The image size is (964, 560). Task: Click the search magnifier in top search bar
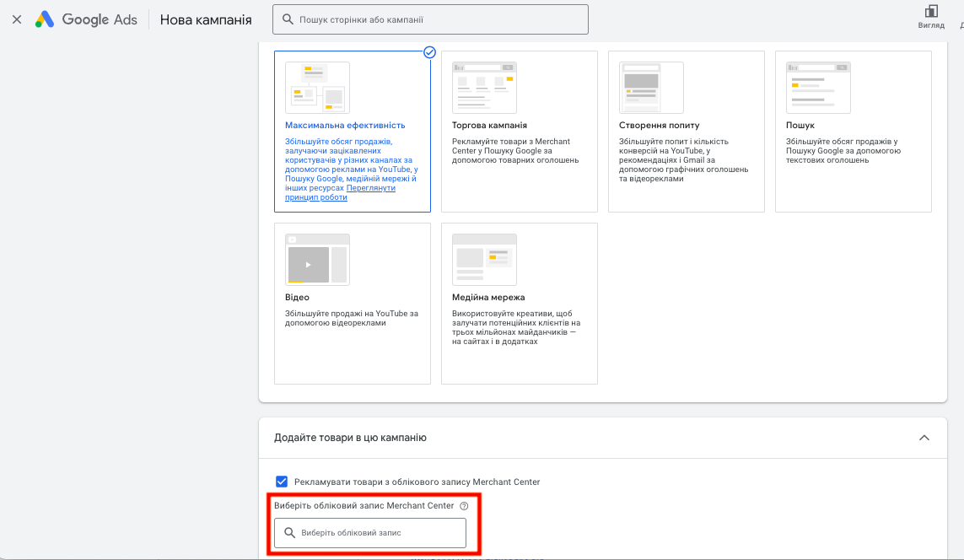(x=287, y=19)
